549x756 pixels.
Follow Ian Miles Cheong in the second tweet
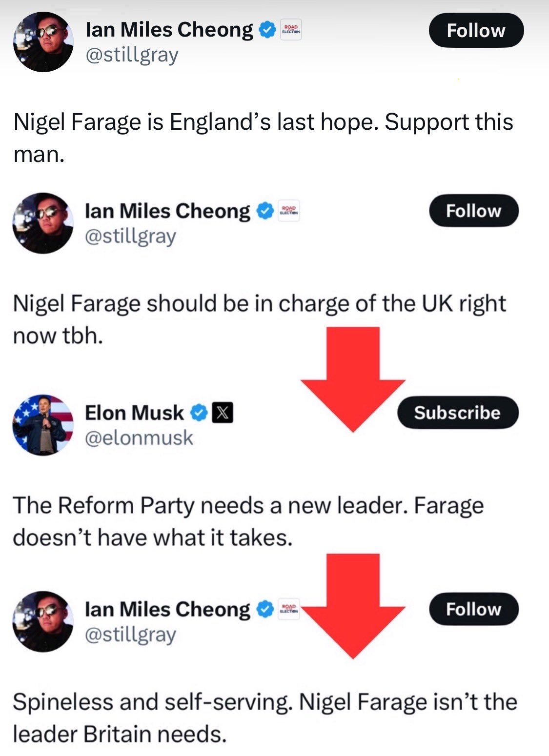click(x=474, y=211)
